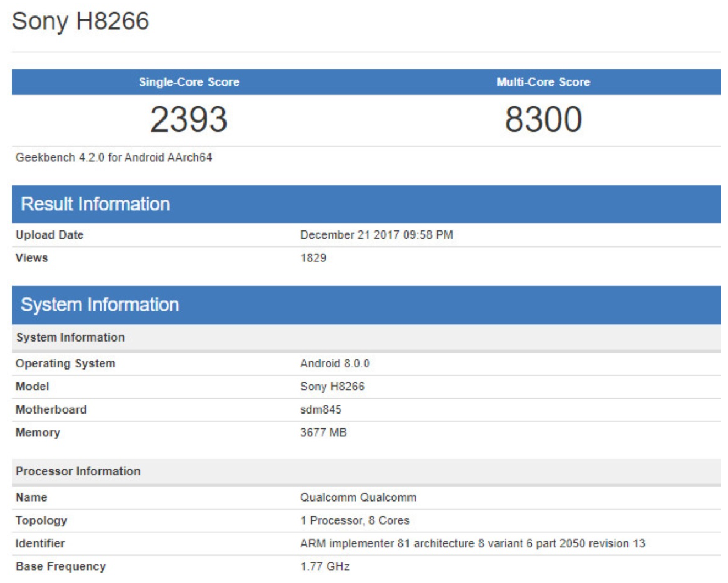Click the multi-core value 8300

(x=543, y=119)
